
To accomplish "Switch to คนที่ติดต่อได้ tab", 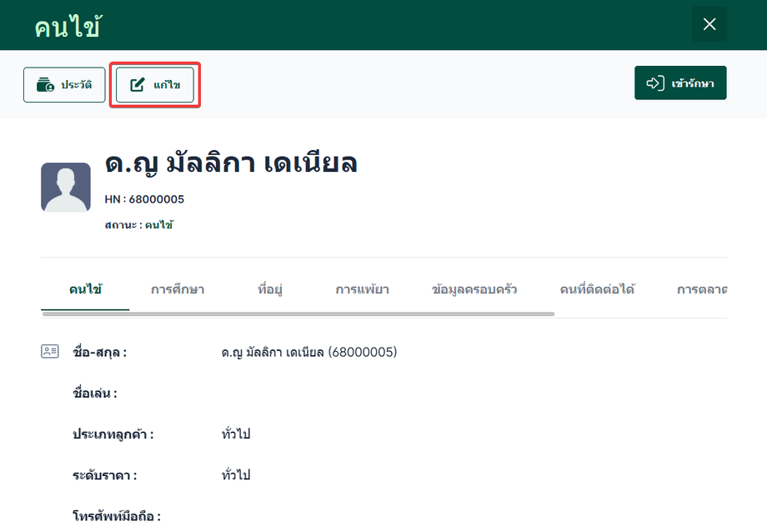I will coord(597,289).
